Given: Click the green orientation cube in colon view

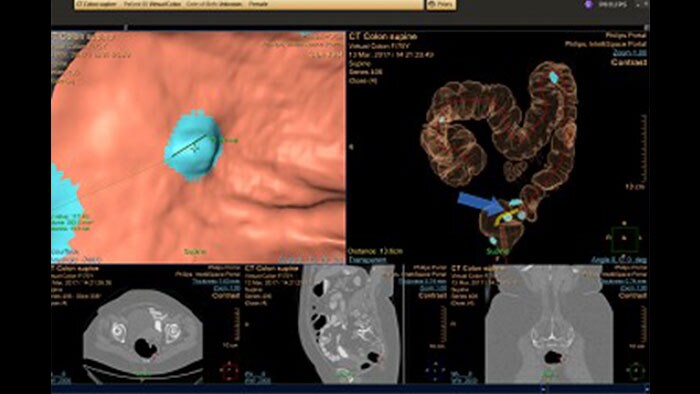Looking at the screenshot, I should [x=624, y=238].
